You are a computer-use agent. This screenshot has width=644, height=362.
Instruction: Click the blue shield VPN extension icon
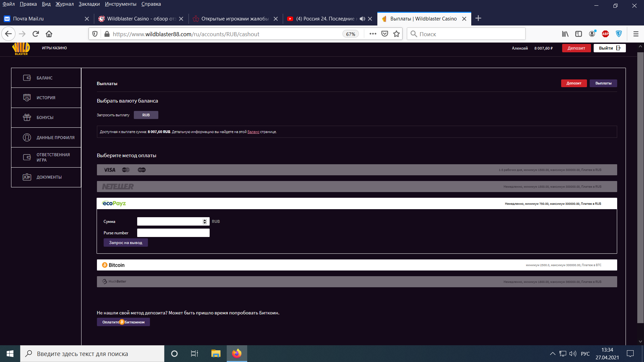(x=619, y=34)
